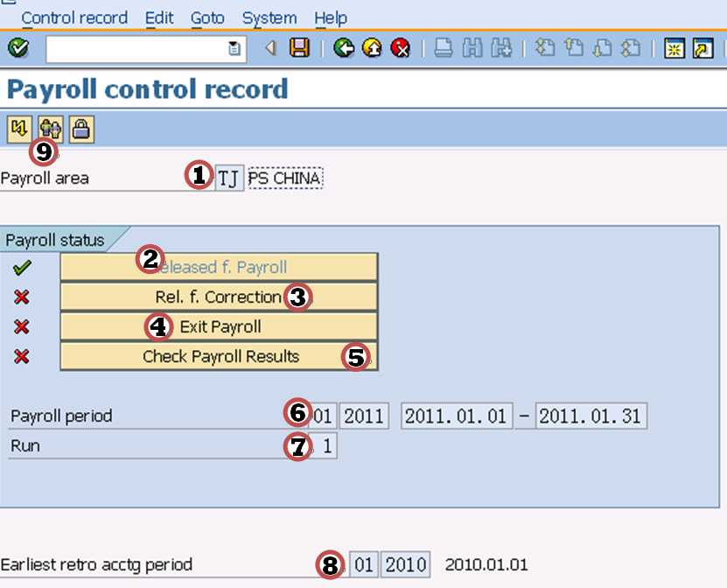Click the Earliest retro acctg period label
The image size is (727, 588).
96,565
